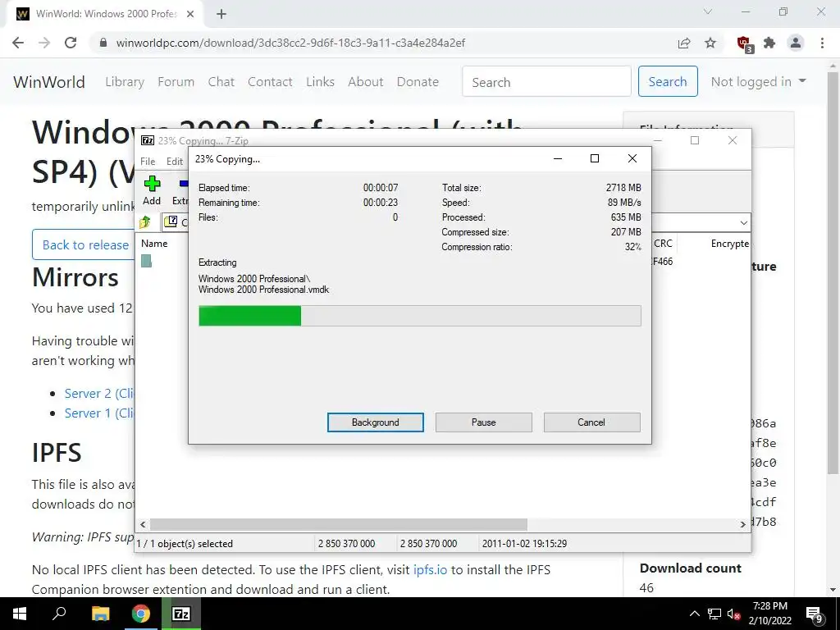Switch to 7-Zip in taskbar
Viewport: 840px width, 630px height.
click(x=181, y=614)
